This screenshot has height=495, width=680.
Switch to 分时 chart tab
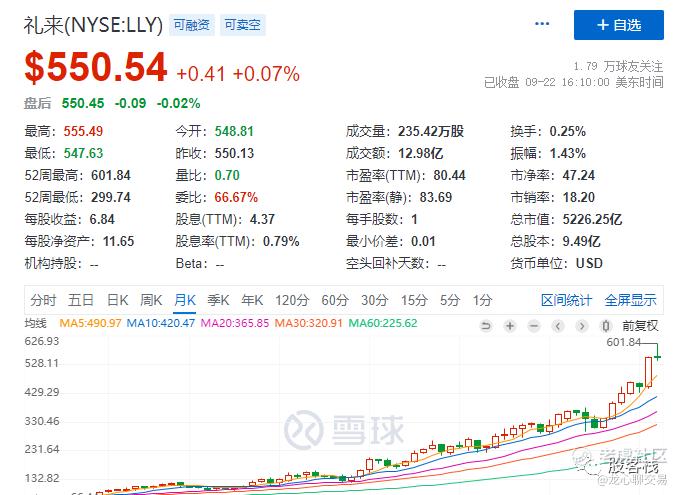click(43, 300)
